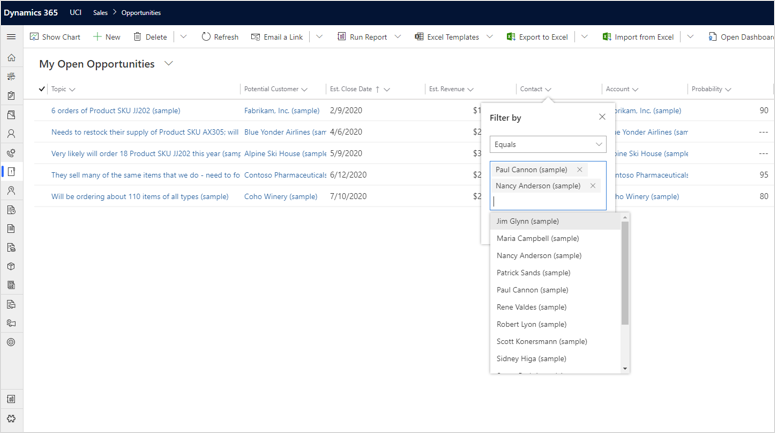Open Fabrikam, Inc. in Potential Customer column
This screenshot has width=775, height=433.
[x=282, y=111]
